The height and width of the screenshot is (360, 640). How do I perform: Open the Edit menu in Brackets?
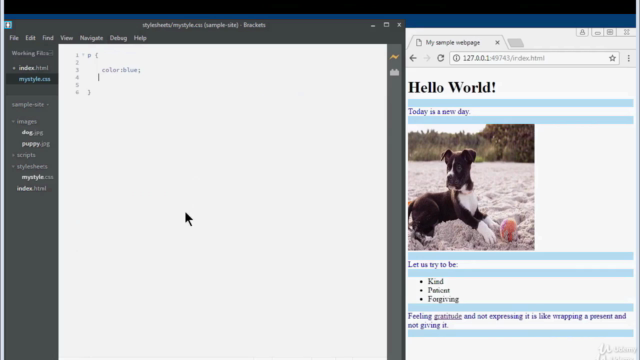30,38
